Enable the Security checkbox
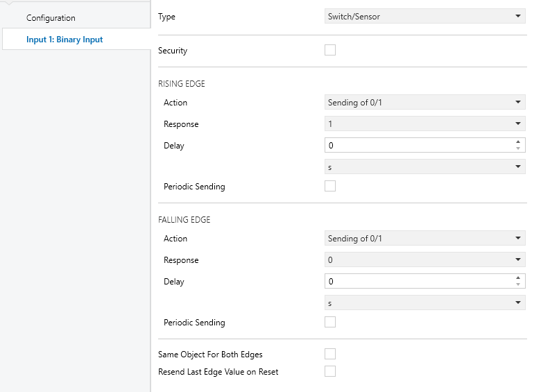This screenshot has width=541, height=392. click(330, 50)
